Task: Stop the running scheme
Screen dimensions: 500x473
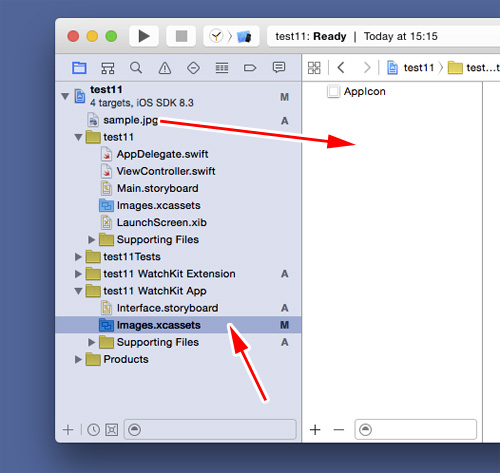Action: pos(181,36)
